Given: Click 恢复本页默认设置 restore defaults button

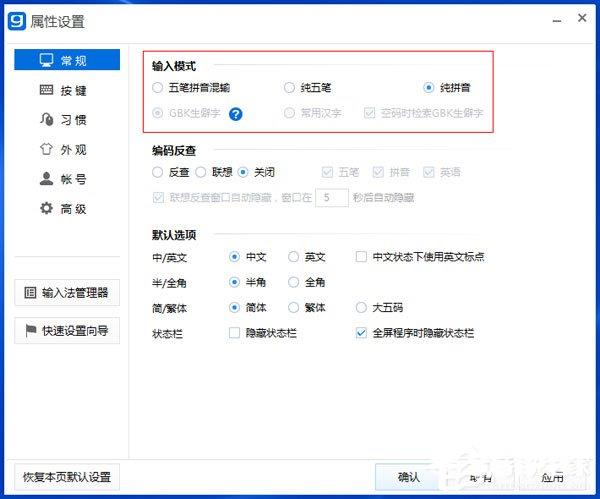Looking at the screenshot, I should [x=67, y=477].
